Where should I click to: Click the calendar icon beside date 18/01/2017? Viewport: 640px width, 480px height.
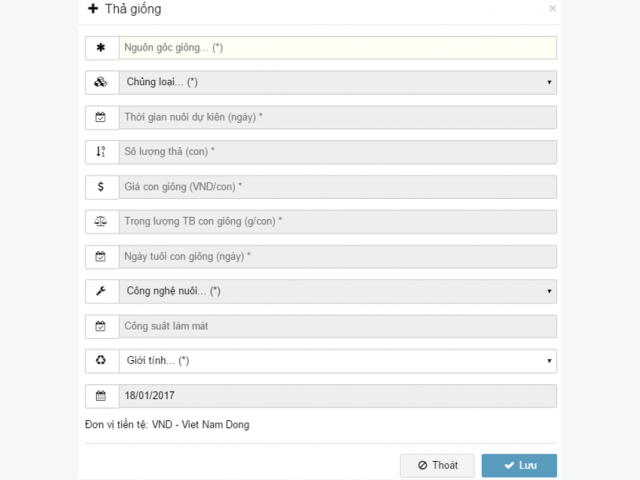pyautogui.click(x=100, y=396)
